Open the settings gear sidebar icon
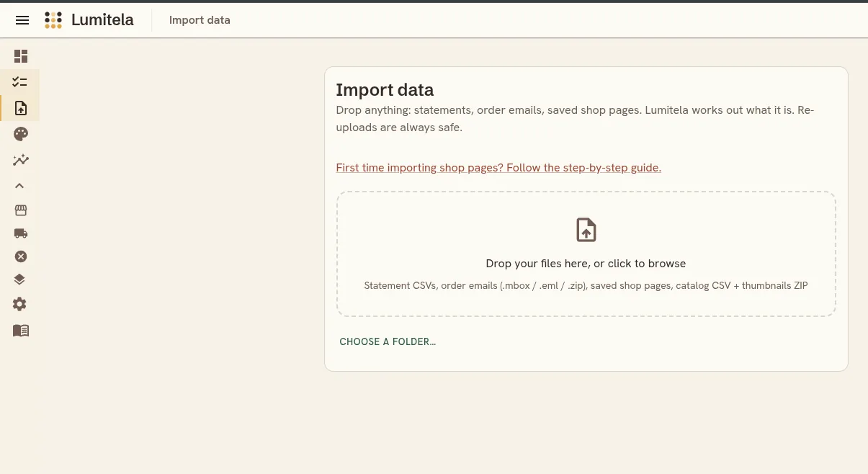 pyautogui.click(x=20, y=304)
